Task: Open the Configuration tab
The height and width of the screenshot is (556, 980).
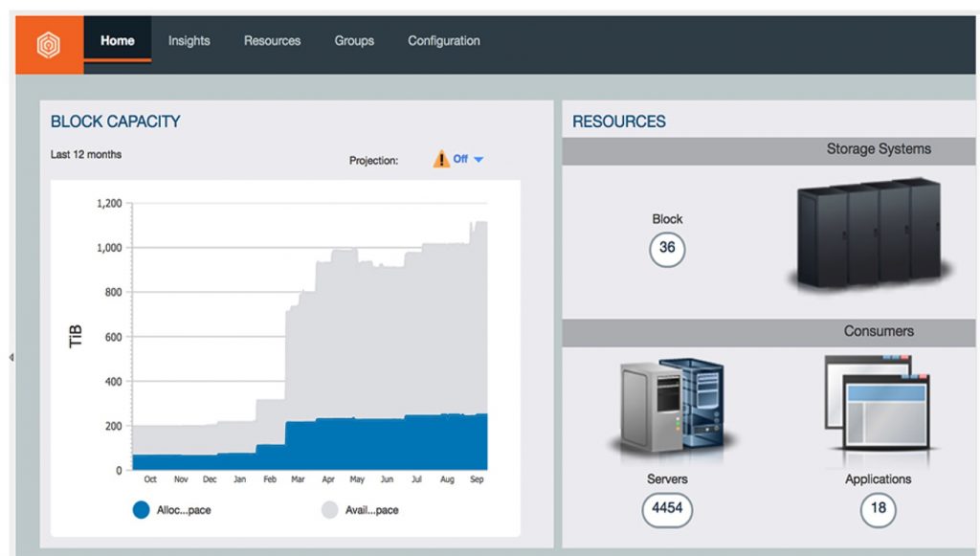Action: pyautogui.click(x=444, y=40)
